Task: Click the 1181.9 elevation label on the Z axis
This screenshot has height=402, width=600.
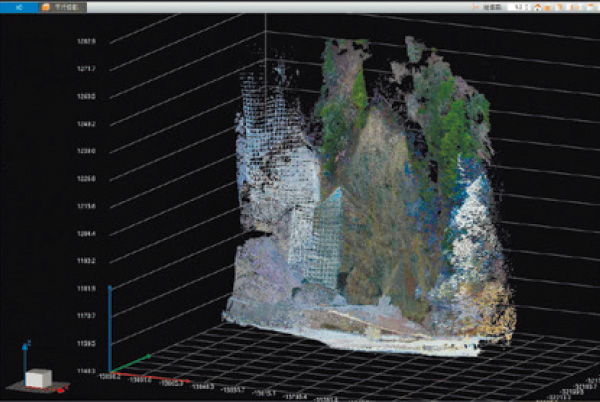Action: pyautogui.click(x=86, y=289)
